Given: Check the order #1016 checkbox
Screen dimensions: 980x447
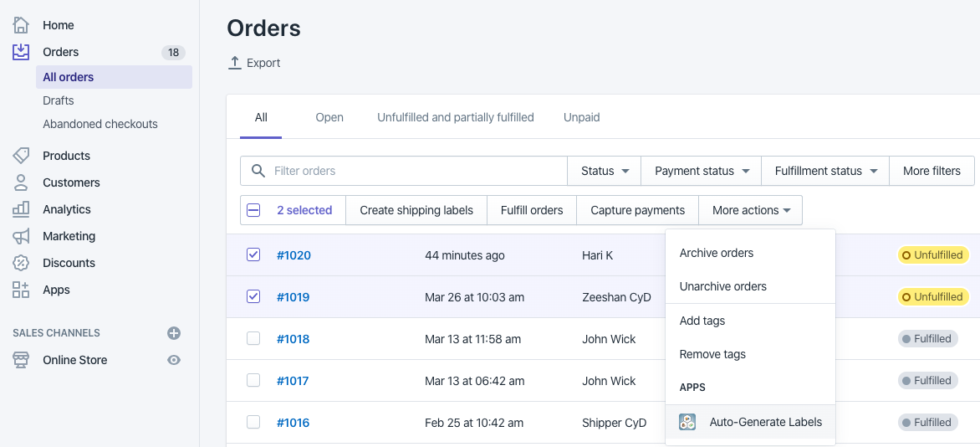Looking at the screenshot, I should pos(253,423).
